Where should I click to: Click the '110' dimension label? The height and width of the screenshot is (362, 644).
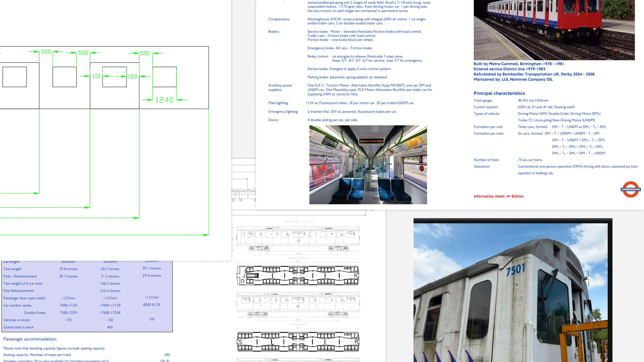[96, 76]
